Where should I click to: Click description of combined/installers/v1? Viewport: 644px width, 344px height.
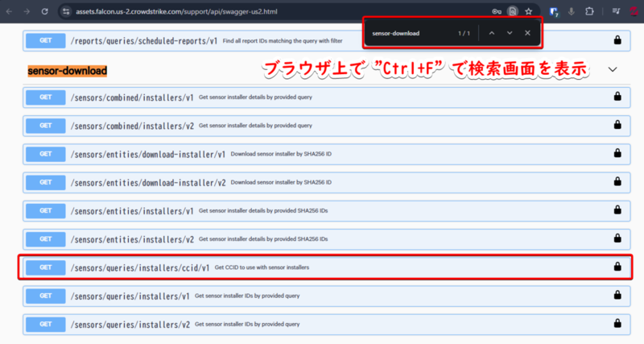coord(255,97)
